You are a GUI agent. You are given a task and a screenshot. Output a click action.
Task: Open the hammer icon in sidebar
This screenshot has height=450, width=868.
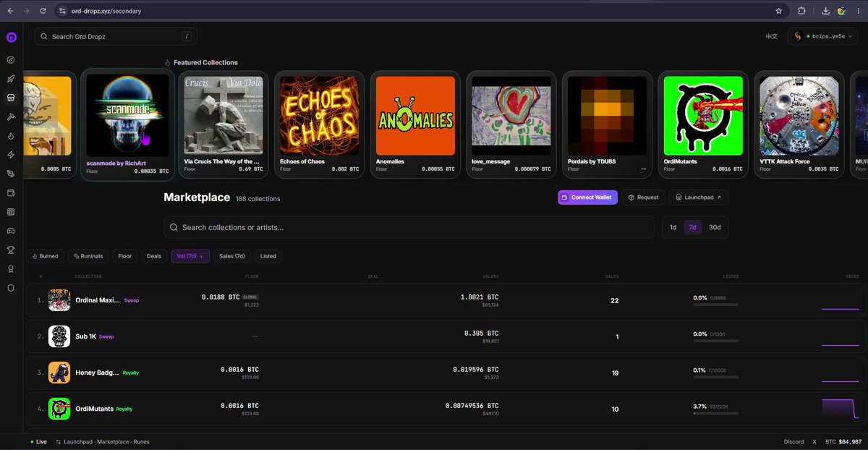11,116
